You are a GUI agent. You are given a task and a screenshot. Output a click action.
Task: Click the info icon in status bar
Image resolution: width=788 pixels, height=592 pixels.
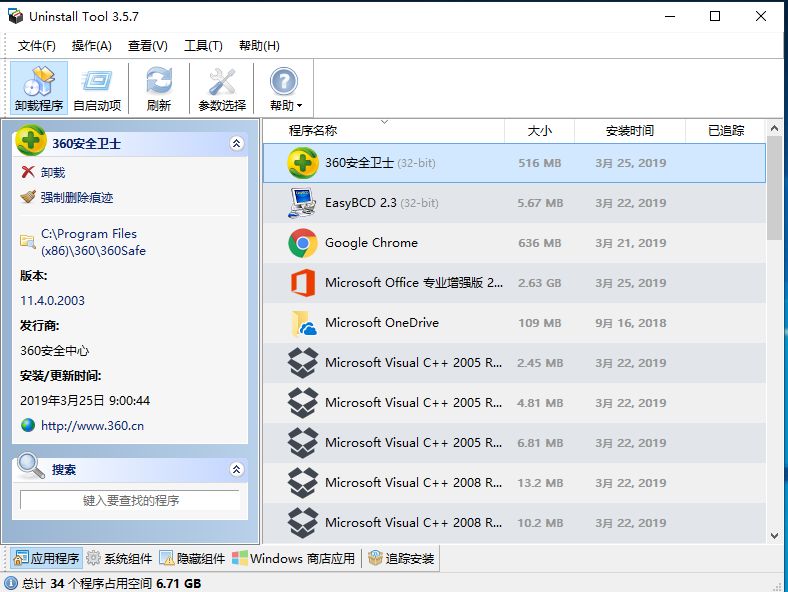[11, 583]
